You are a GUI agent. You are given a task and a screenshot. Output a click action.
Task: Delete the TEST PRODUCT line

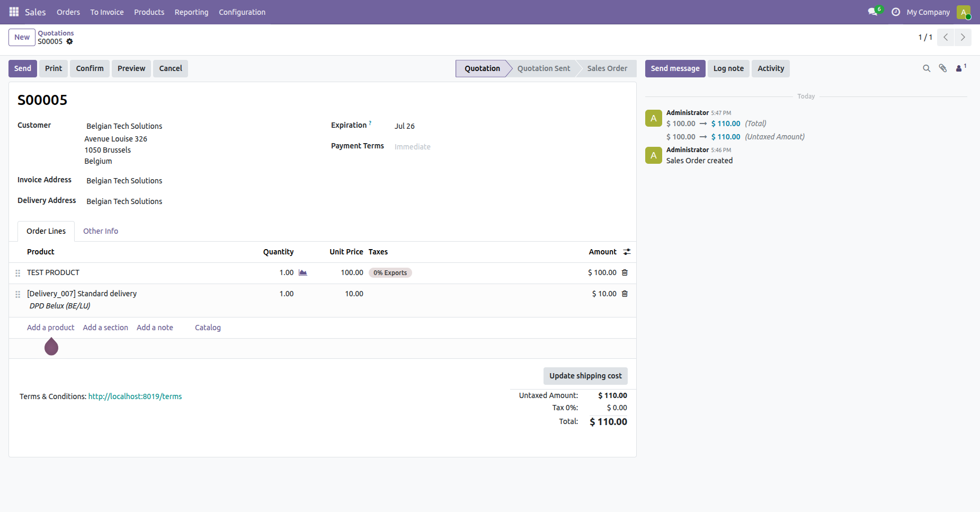tap(625, 272)
